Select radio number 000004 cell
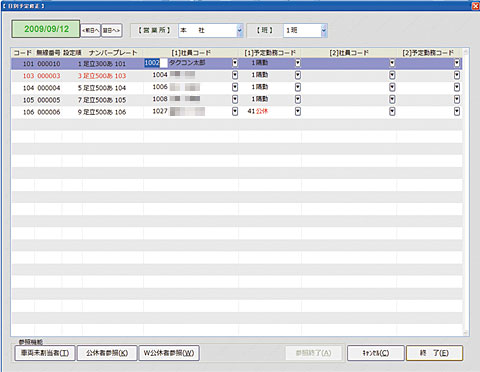 [x=49, y=88]
